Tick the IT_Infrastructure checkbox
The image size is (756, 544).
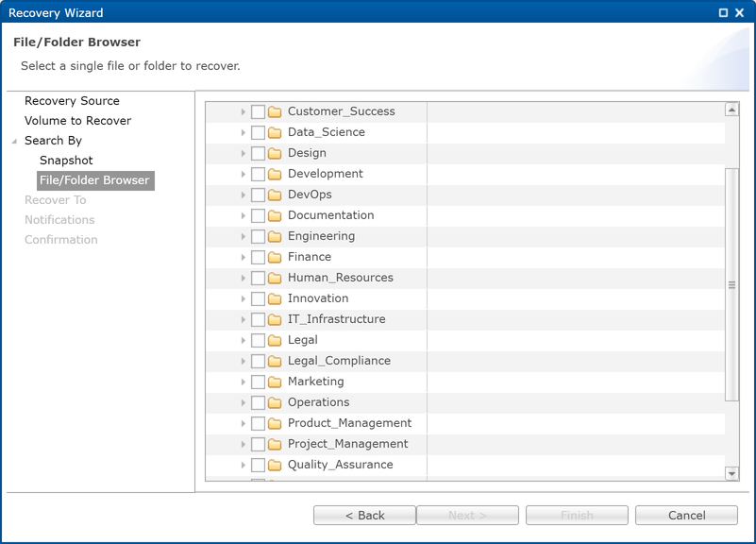tap(258, 319)
